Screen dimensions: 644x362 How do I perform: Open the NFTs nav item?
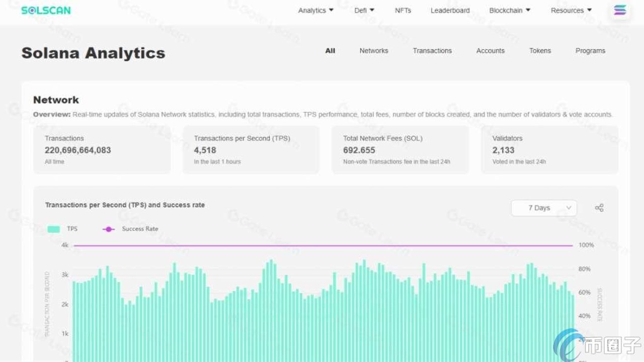coord(403,10)
